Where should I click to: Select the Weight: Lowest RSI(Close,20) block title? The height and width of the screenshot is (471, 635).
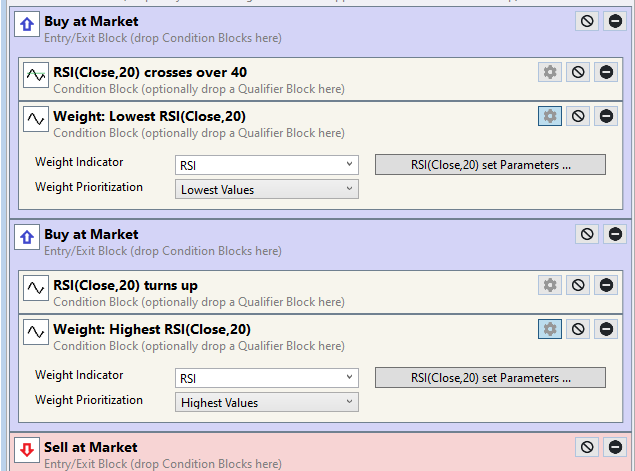(x=149, y=116)
